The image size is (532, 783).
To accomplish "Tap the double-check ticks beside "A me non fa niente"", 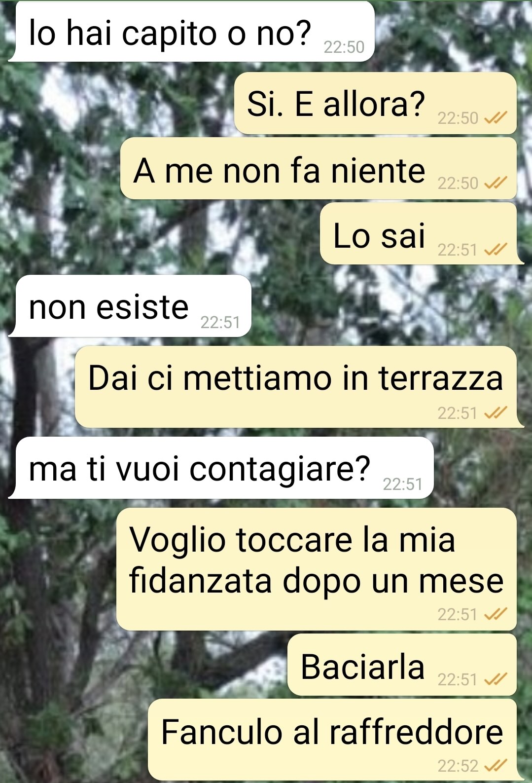I will point(495,183).
